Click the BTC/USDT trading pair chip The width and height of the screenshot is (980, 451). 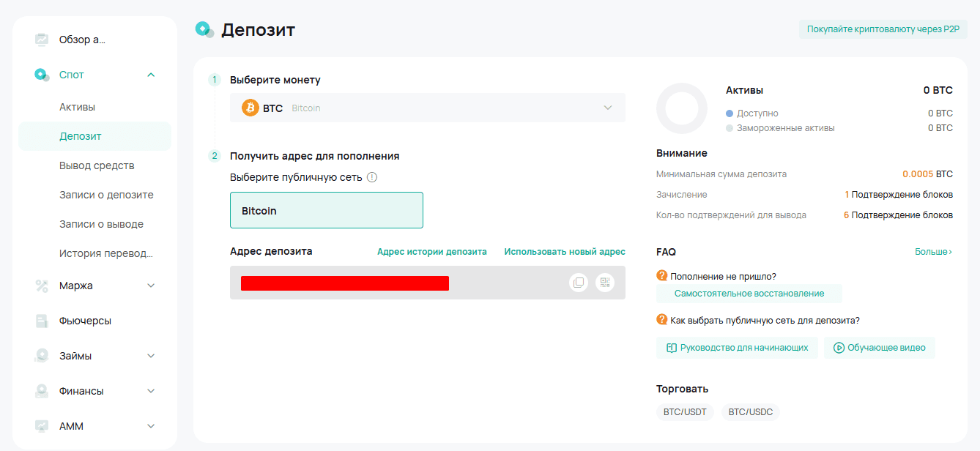pyautogui.click(x=685, y=412)
